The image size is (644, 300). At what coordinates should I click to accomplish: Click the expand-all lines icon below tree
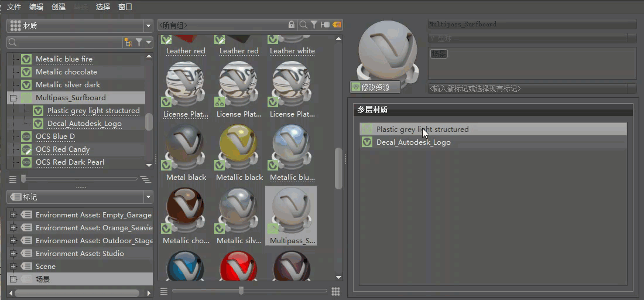point(145,179)
